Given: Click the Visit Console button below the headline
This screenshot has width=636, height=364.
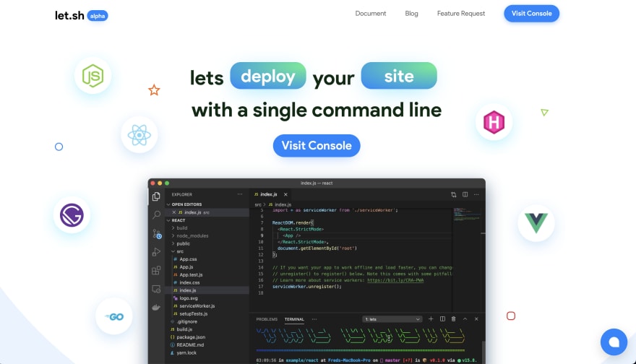Looking at the screenshot, I should pyautogui.click(x=317, y=145).
